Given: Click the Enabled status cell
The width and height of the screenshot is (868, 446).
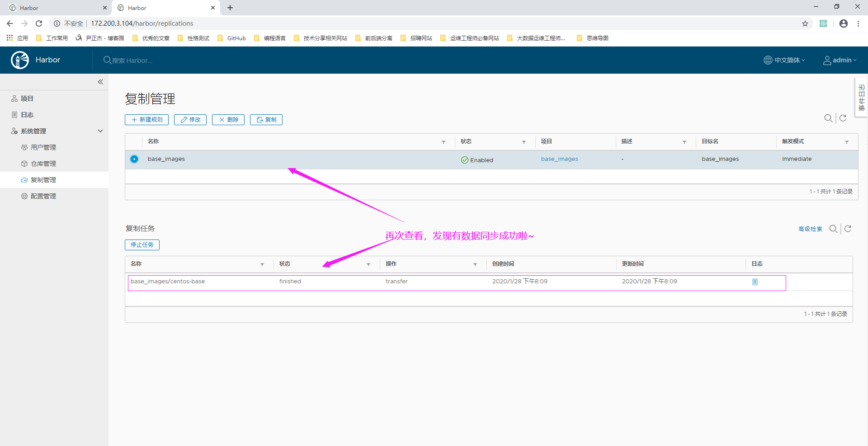Looking at the screenshot, I should coord(477,160).
